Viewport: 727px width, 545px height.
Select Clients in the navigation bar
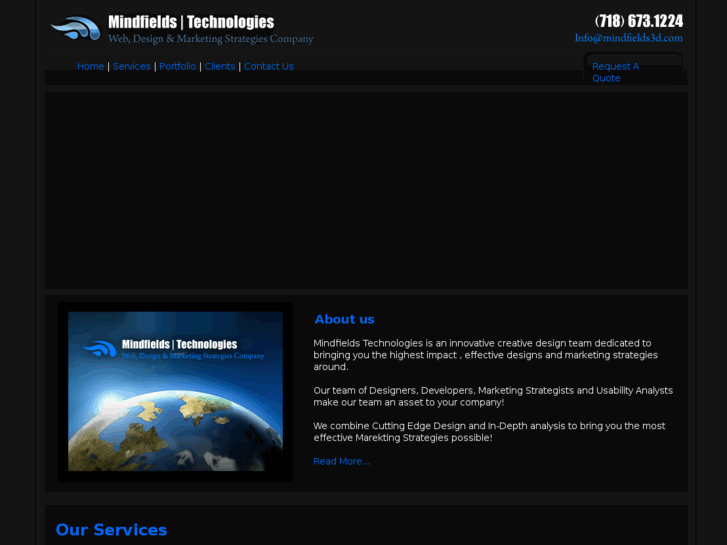[220, 66]
